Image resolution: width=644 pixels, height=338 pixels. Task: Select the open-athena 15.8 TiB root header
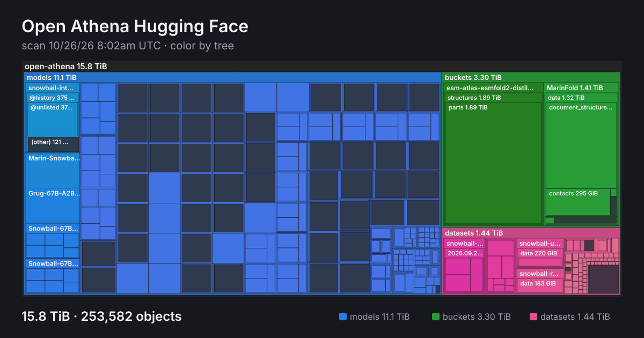pyautogui.click(x=322, y=67)
